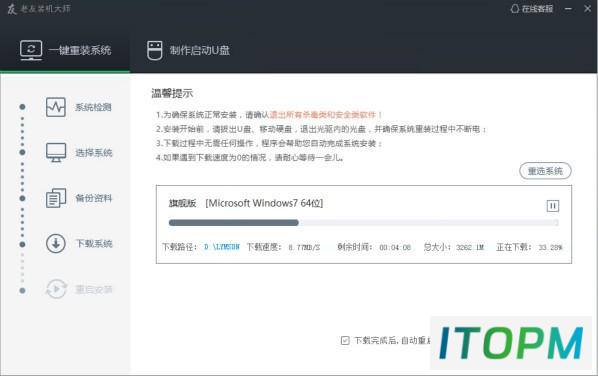
Task: Click the 下载速度 value
Action: click(x=304, y=247)
